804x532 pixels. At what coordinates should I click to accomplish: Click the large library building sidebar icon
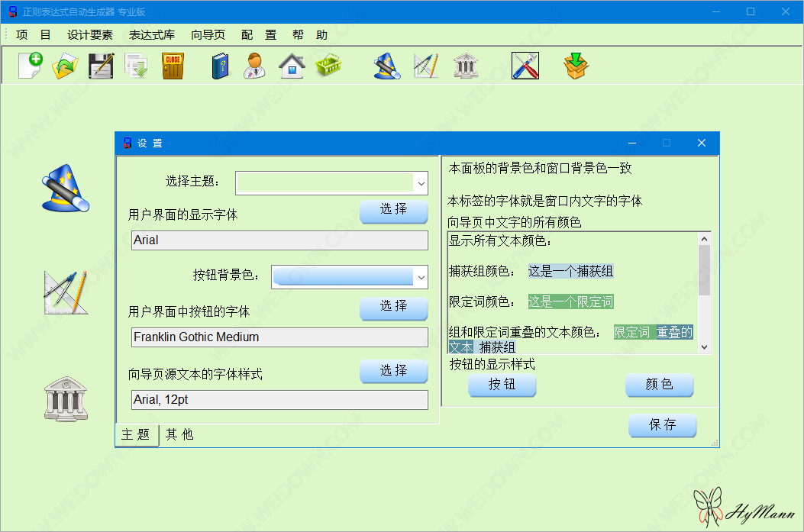click(66, 399)
